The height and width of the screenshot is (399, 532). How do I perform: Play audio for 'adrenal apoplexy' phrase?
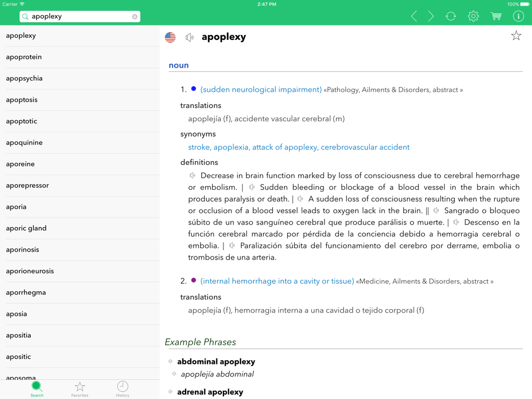[x=171, y=392]
